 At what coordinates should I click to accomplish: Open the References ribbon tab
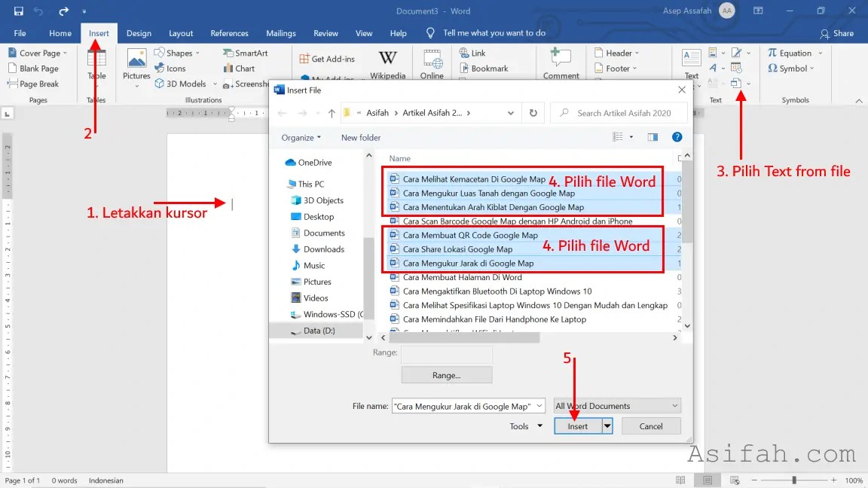[229, 33]
